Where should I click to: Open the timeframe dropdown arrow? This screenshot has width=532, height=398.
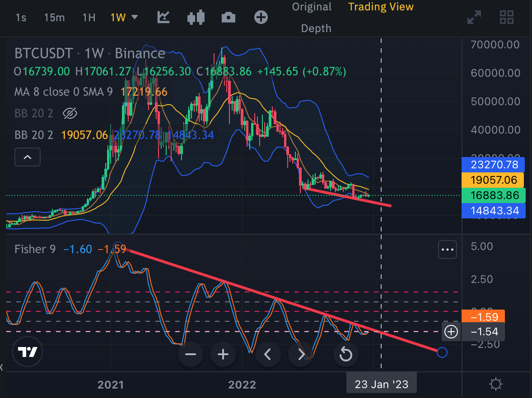click(x=135, y=17)
